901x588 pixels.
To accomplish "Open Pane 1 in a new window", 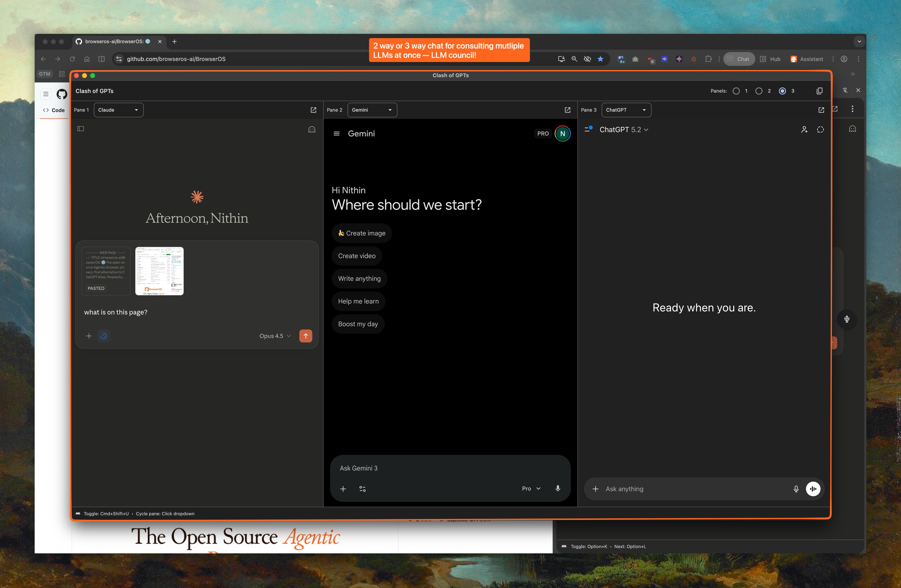I will pos(314,110).
